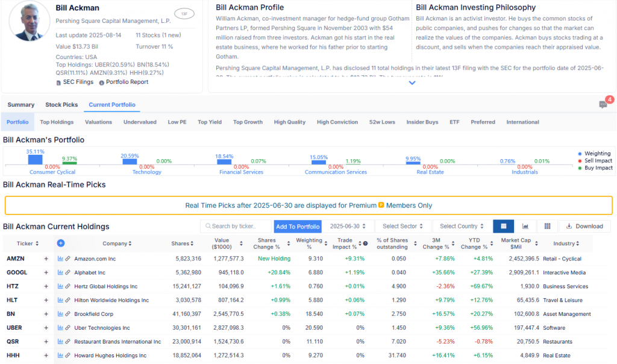Click the chart icon beside Amazon.com Inc
This screenshot has width=617, height=364.
click(60, 259)
